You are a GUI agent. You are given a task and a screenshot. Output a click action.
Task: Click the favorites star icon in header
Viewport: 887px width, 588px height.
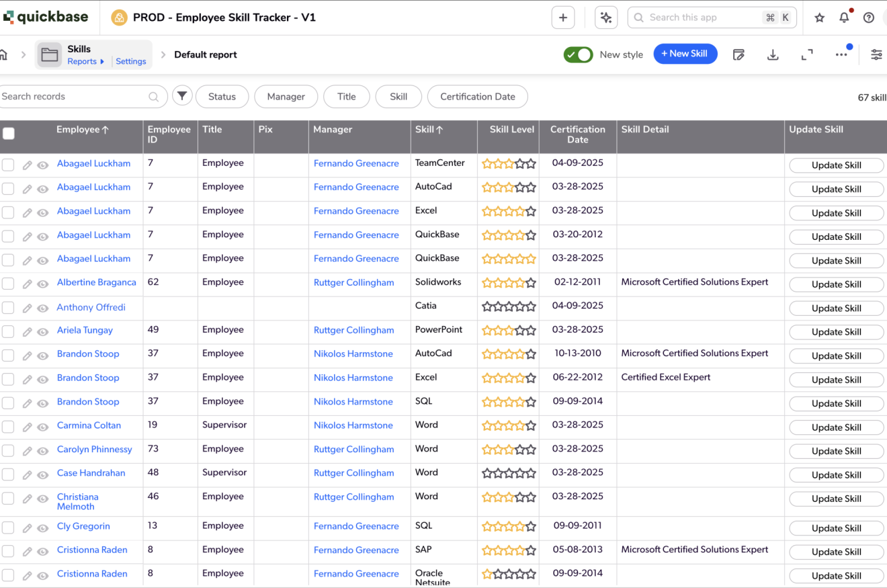[x=819, y=18]
